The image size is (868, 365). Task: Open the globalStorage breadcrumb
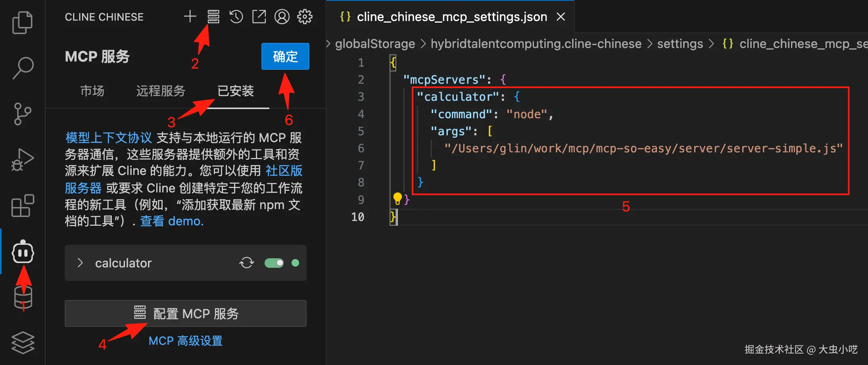click(374, 44)
